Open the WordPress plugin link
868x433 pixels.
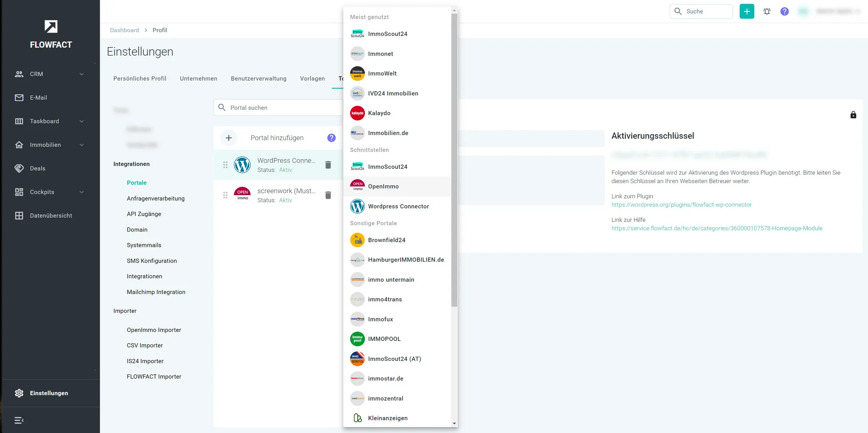pyautogui.click(x=682, y=205)
